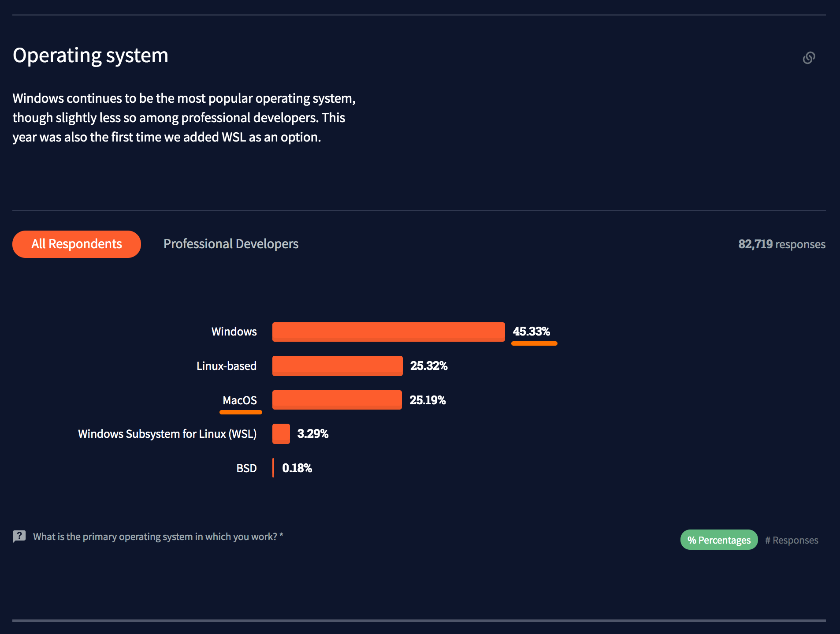Click the MacOS bar in the chart
The image size is (840, 634).
coord(337,400)
